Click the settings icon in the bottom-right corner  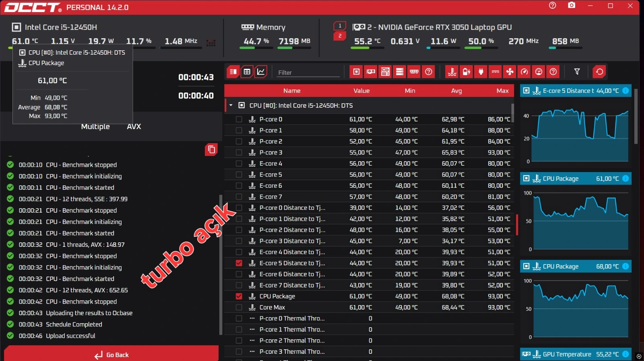pyautogui.click(x=639, y=356)
